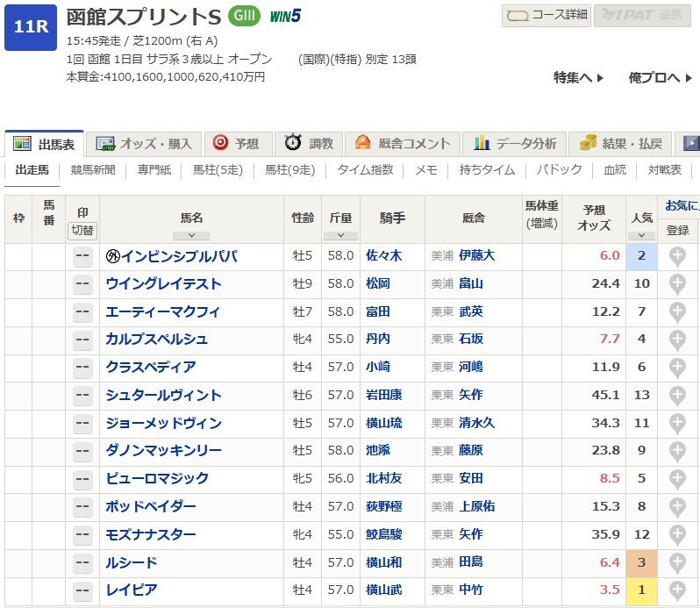Click the orange popularity 3 cell
This screenshot has width=700, height=608.
click(641, 563)
